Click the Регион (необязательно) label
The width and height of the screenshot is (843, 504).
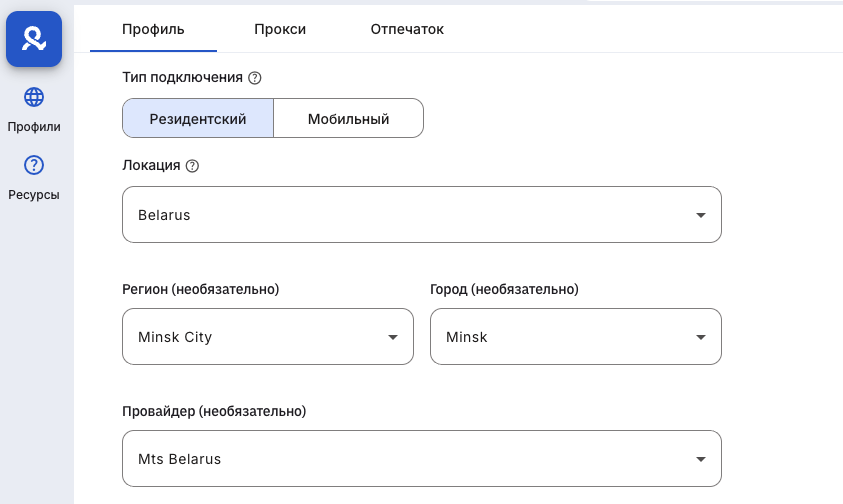(201, 289)
